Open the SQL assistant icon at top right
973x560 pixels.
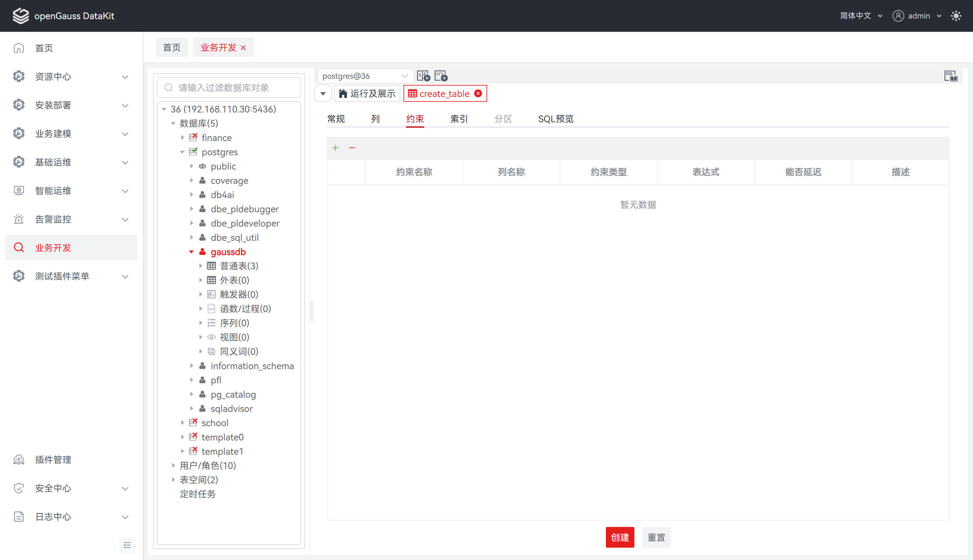point(950,76)
